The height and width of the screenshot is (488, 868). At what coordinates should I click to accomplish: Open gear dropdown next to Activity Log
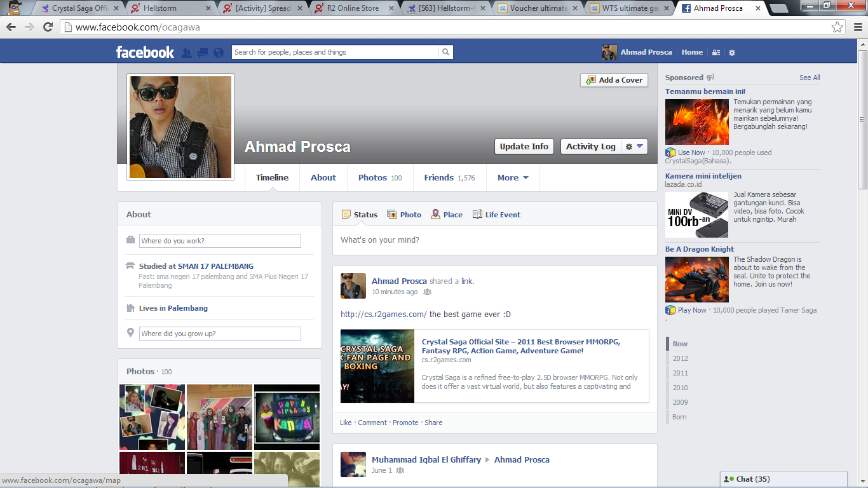tap(634, 146)
